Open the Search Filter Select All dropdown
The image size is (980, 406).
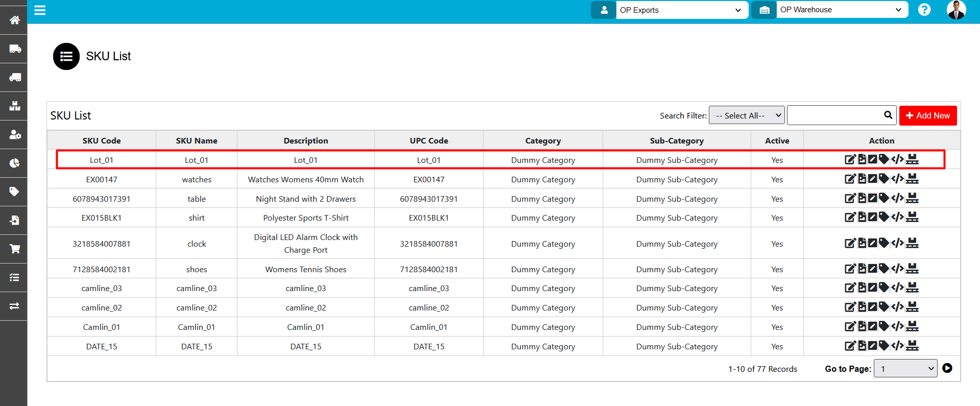[746, 115]
